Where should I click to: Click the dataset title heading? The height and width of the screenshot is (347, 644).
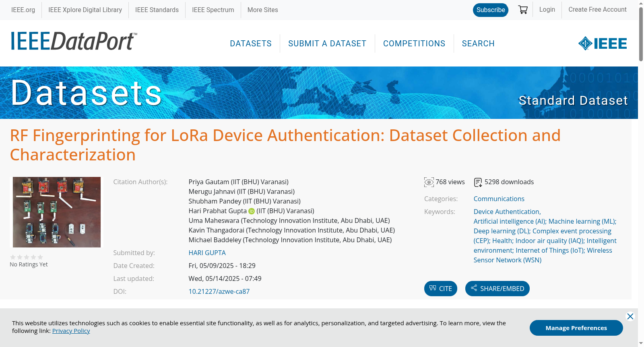[x=285, y=145]
